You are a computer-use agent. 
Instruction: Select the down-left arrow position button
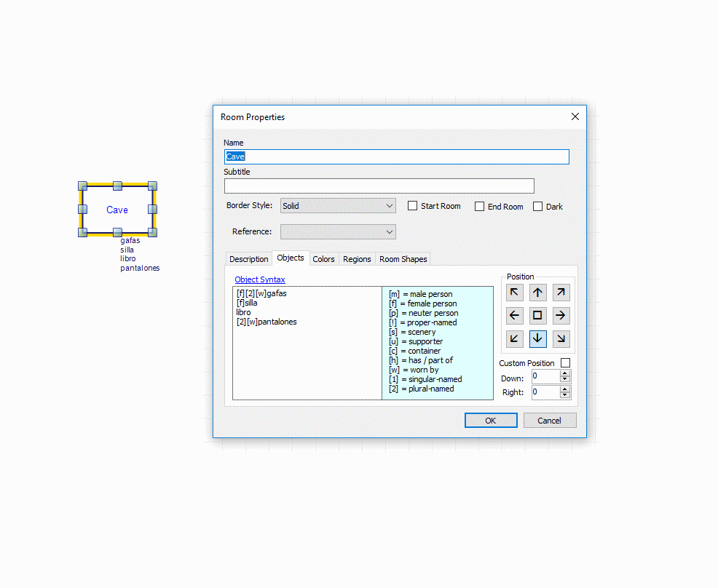point(515,338)
